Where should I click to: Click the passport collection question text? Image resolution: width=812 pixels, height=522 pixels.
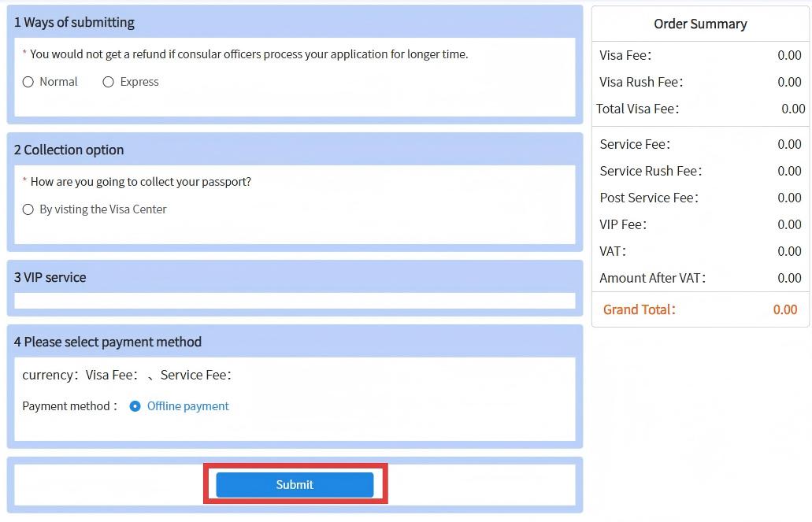pyautogui.click(x=140, y=182)
